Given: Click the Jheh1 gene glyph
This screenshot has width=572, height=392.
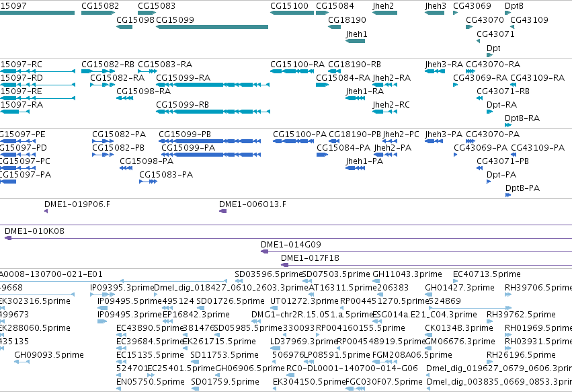Looking at the screenshot, I should (x=355, y=41).
